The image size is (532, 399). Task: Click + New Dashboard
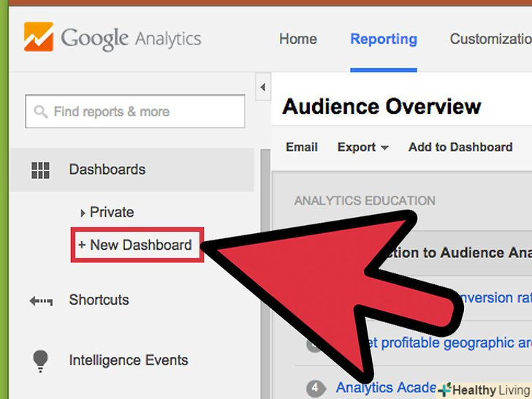click(x=137, y=245)
